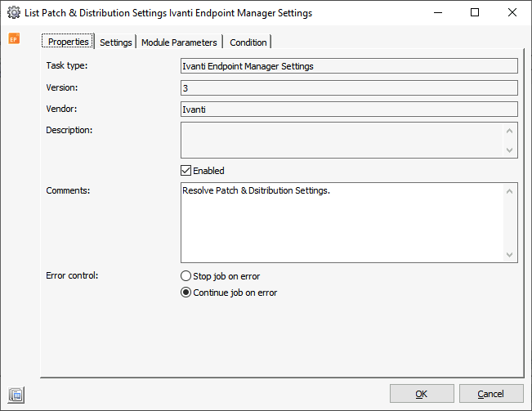
Task: Click the orange EP module icon
Action: 14,38
